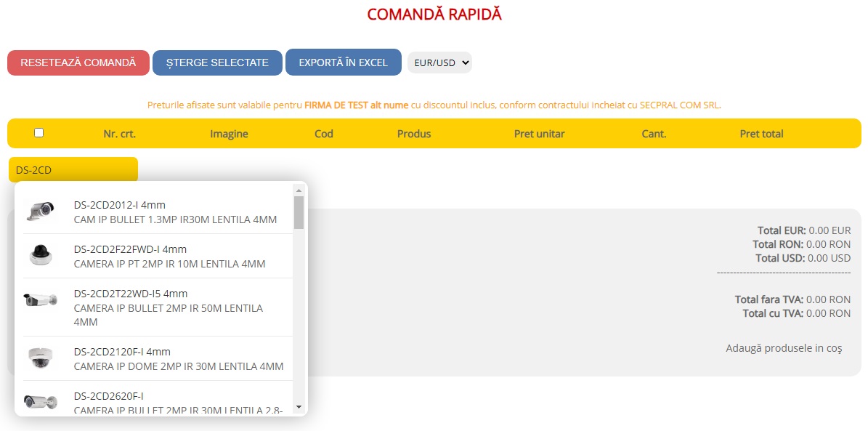Viewport: 868px width, 431px height.
Task: Click the Pret unitar column header
Action: coord(539,134)
